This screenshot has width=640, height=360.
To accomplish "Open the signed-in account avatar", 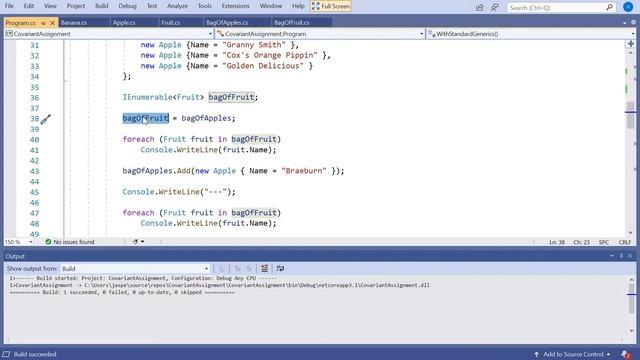I will (x=628, y=7).
